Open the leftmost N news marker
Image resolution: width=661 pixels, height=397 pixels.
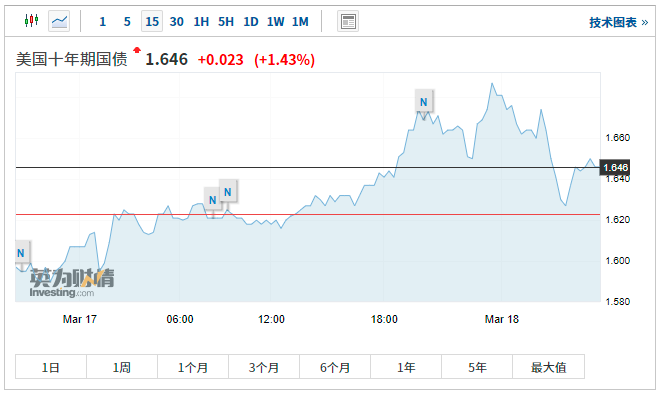21,253
